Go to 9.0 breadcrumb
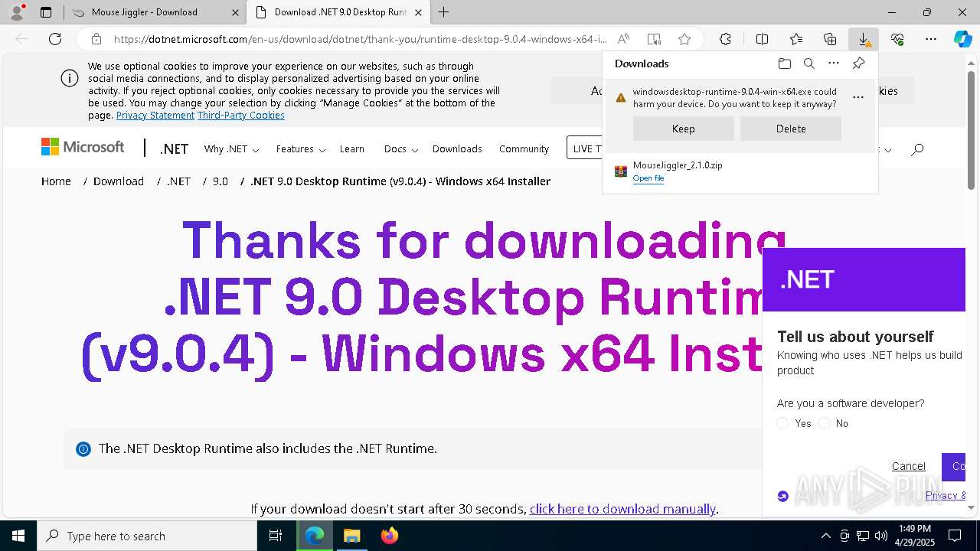The width and height of the screenshot is (980, 551). point(220,181)
